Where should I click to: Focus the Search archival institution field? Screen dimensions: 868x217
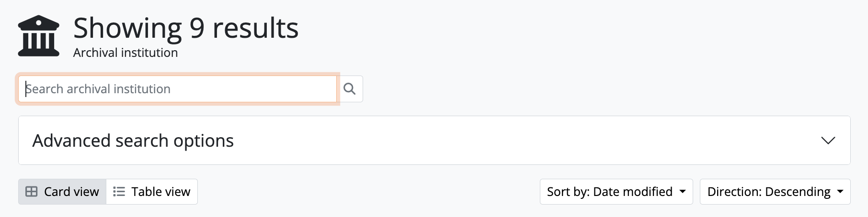point(177,89)
